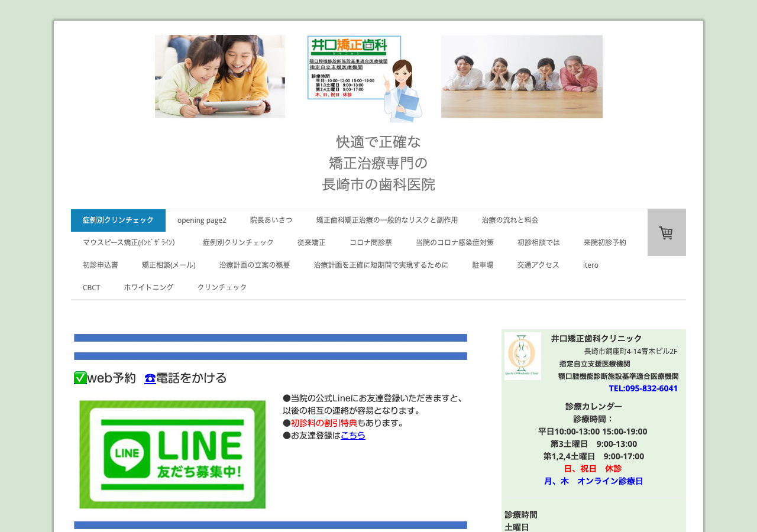Click the 井口矯正歯科クリニック sidebar heading
757x532 pixels.
point(596,338)
